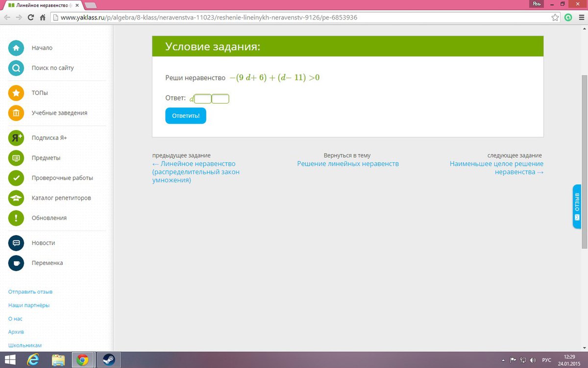Open Поиск по сайту search icon
The image size is (588, 368).
(x=16, y=68)
